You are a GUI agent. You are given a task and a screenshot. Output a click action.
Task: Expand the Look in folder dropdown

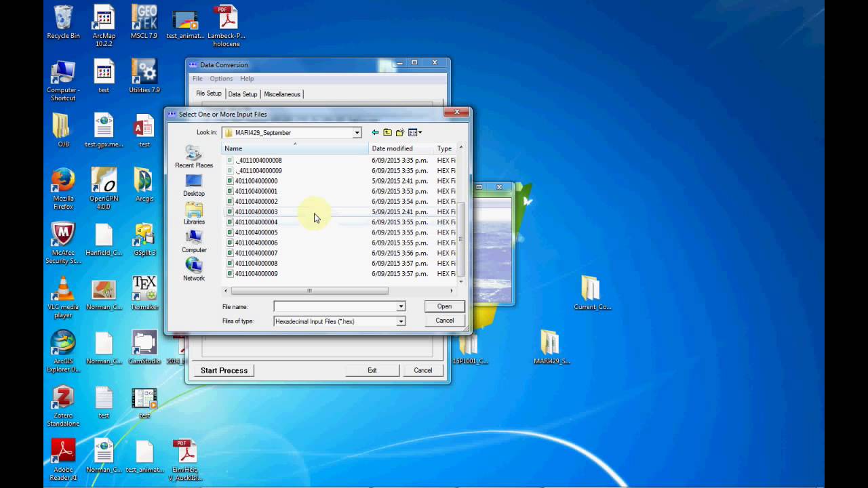click(x=357, y=133)
